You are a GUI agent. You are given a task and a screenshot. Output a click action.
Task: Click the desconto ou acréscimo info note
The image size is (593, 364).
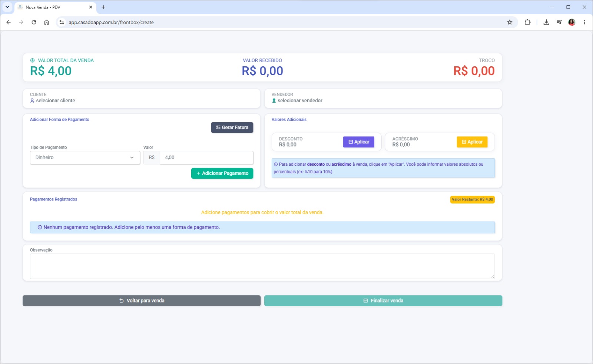(383, 168)
